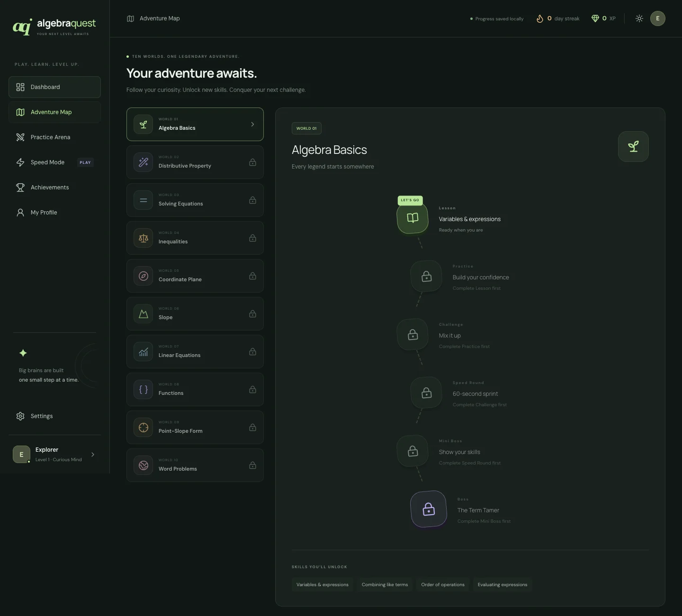682x616 pixels.
Task: Click the locked Practice node
Action: coord(426,276)
